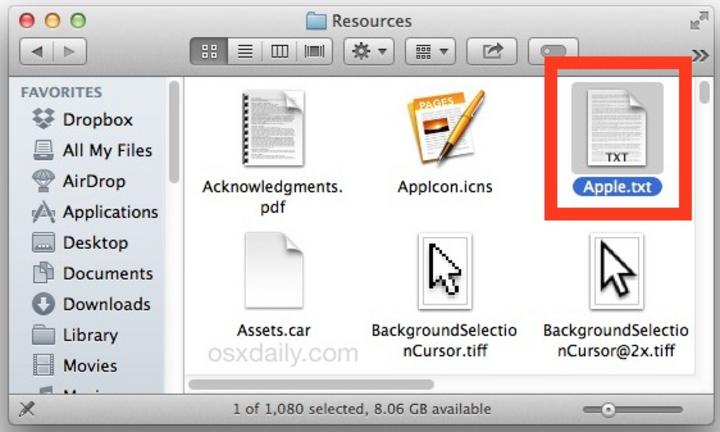Open AirDrop from the sidebar
Screen dimensions: 720x432
pos(94,181)
